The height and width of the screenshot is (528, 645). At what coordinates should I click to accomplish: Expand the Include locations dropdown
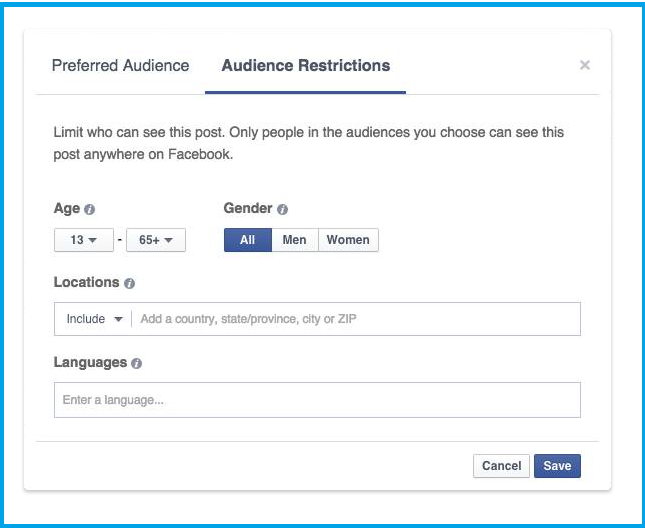[94, 319]
